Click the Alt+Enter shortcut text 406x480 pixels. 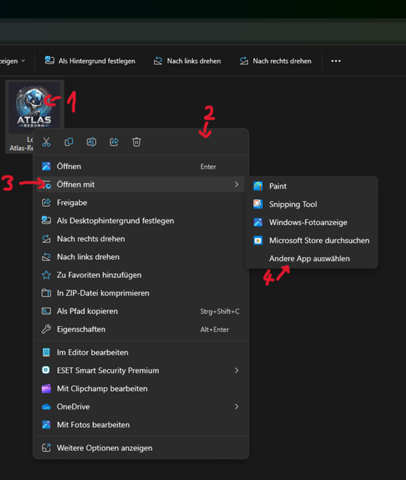[214, 329]
